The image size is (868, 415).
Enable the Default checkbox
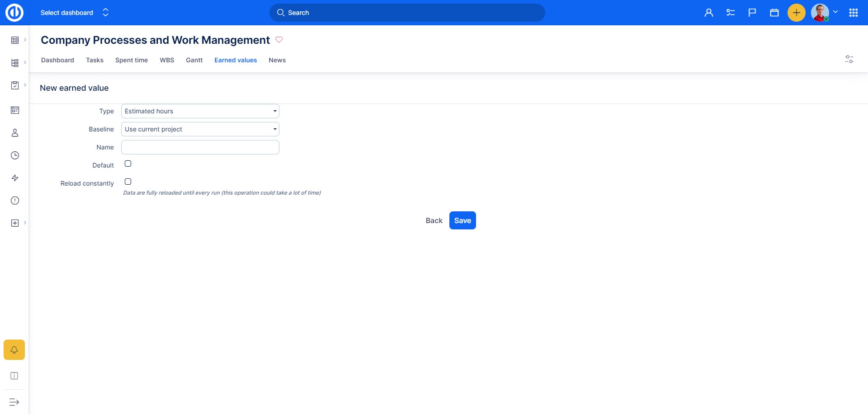(128, 163)
